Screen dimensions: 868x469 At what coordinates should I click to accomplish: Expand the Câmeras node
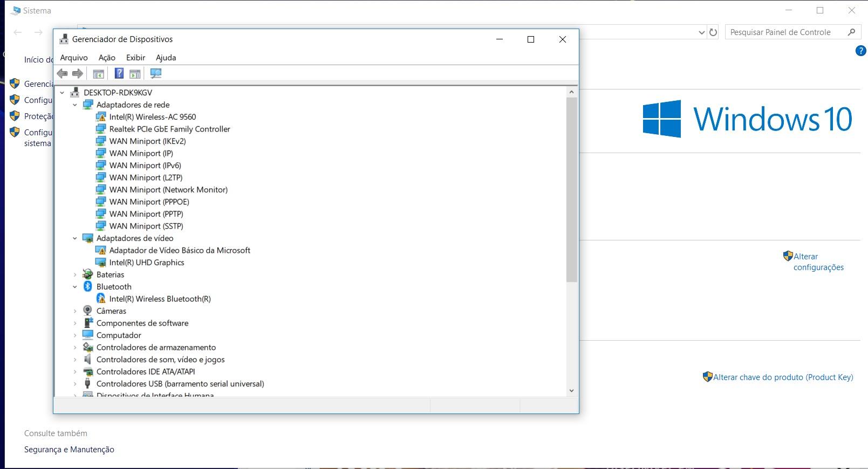[x=75, y=311]
